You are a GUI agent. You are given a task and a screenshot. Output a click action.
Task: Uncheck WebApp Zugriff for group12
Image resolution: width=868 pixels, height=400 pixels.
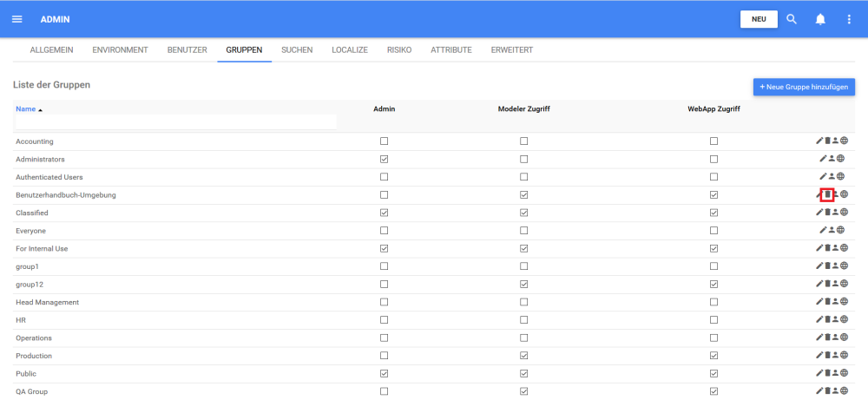pos(713,284)
